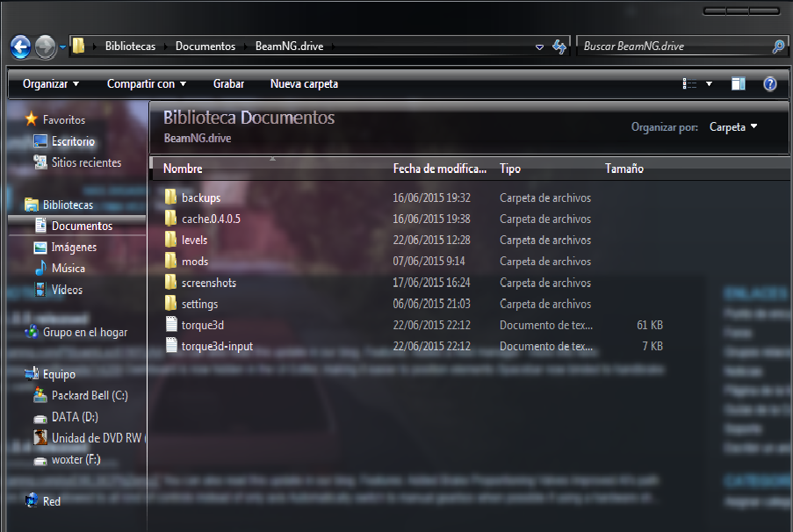Expand the arrow after BeamNG.drive breadcrumb
The height and width of the screenshot is (532, 793).
334,47
